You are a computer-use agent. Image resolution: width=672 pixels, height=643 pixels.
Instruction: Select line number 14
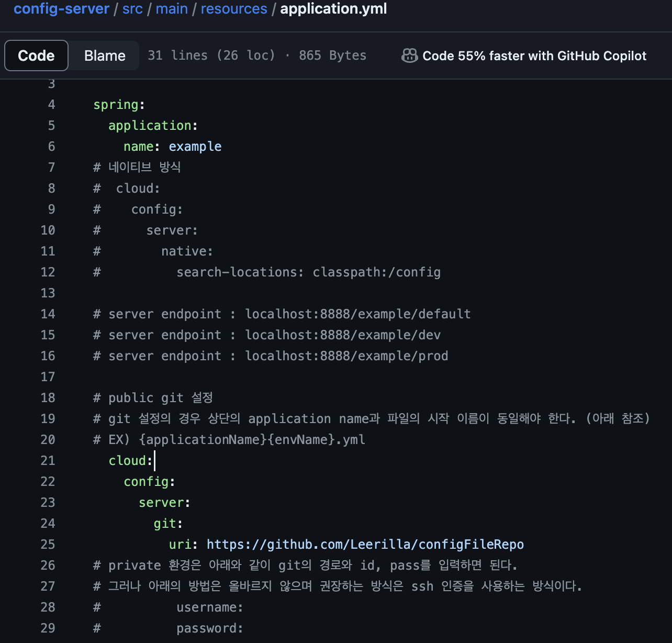tap(48, 314)
